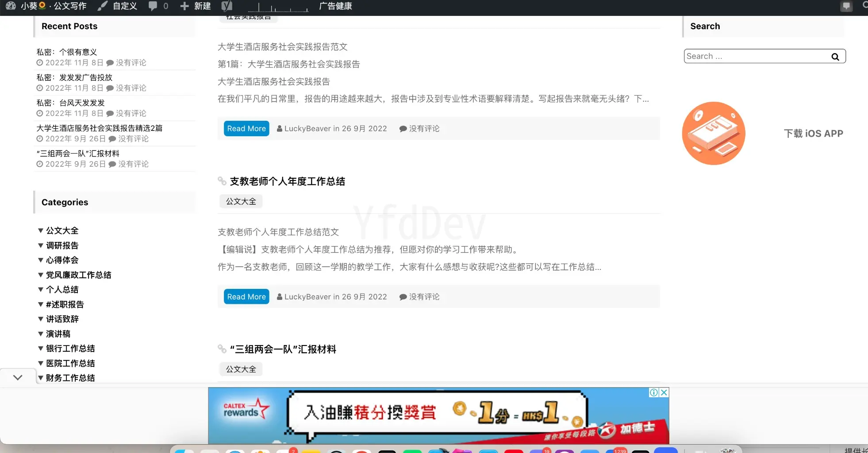Expand the #述职报告 category triangle

(41, 304)
